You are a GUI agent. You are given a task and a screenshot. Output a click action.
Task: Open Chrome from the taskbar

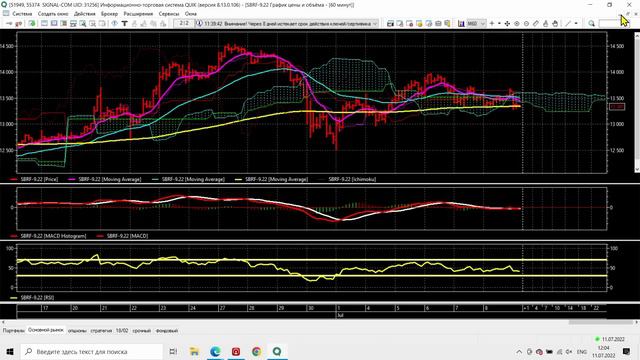[256, 351]
